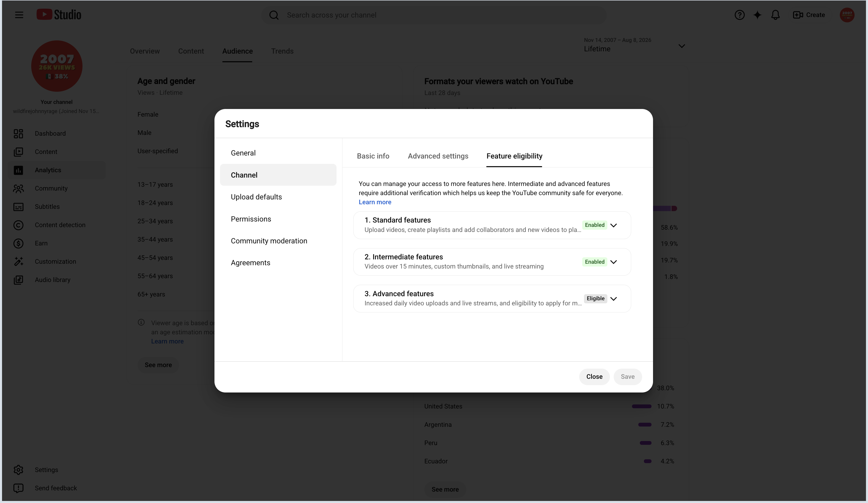The height and width of the screenshot is (503, 868).
Task: Switch to the Content analytics tab
Action: tap(191, 51)
